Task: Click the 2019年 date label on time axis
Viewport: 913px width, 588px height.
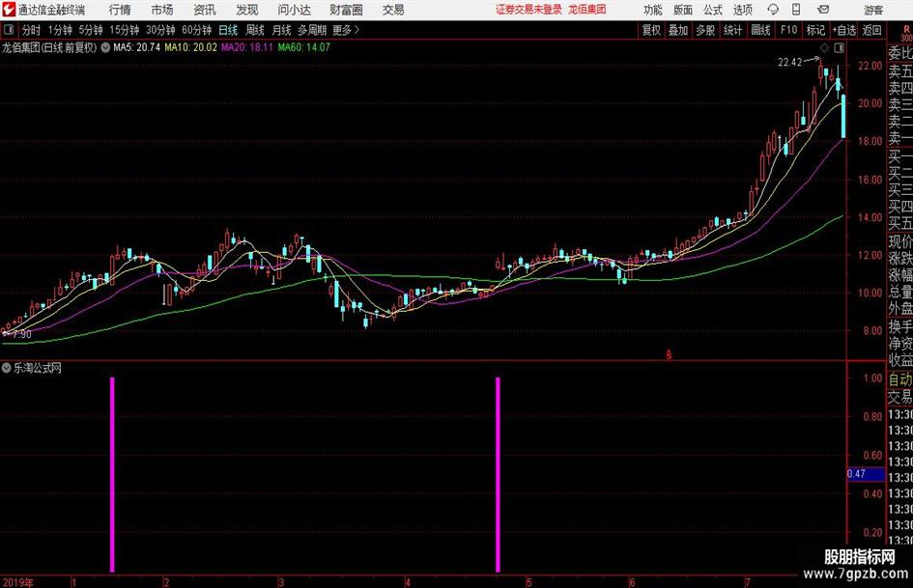Action: (x=17, y=582)
